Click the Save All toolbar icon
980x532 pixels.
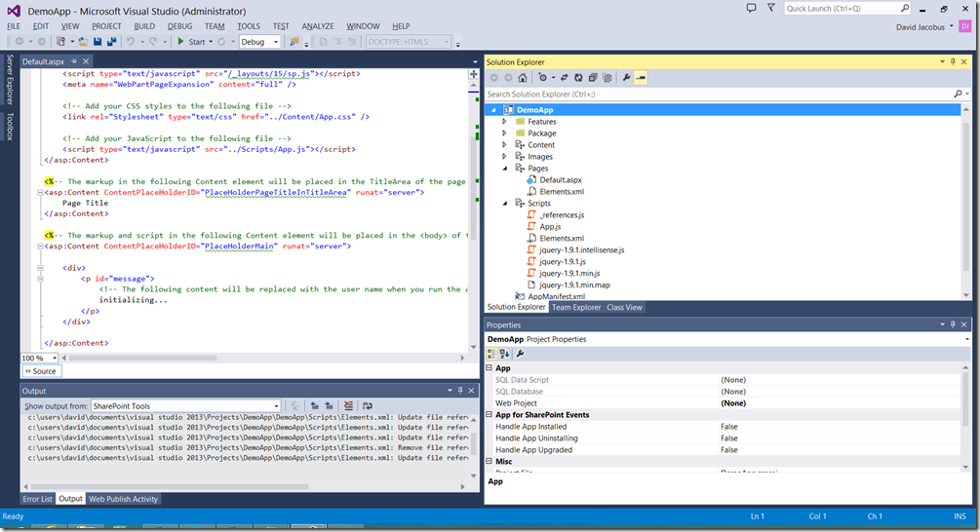coord(112,42)
